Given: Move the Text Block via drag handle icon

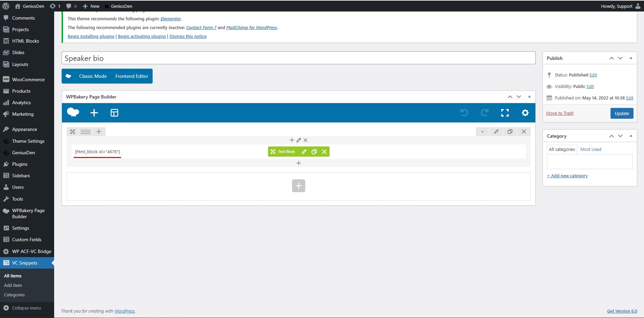Looking at the screenshot, I should [x=273, y=152].
